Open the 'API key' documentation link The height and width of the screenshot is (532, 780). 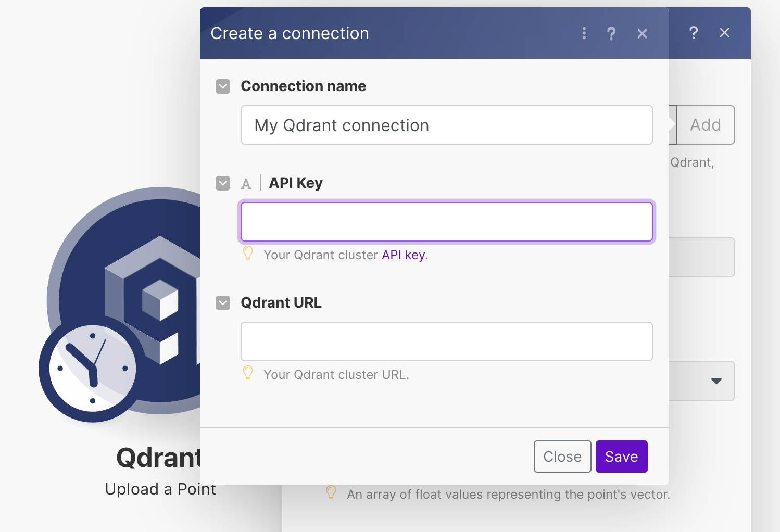click(x=403, y=255)
